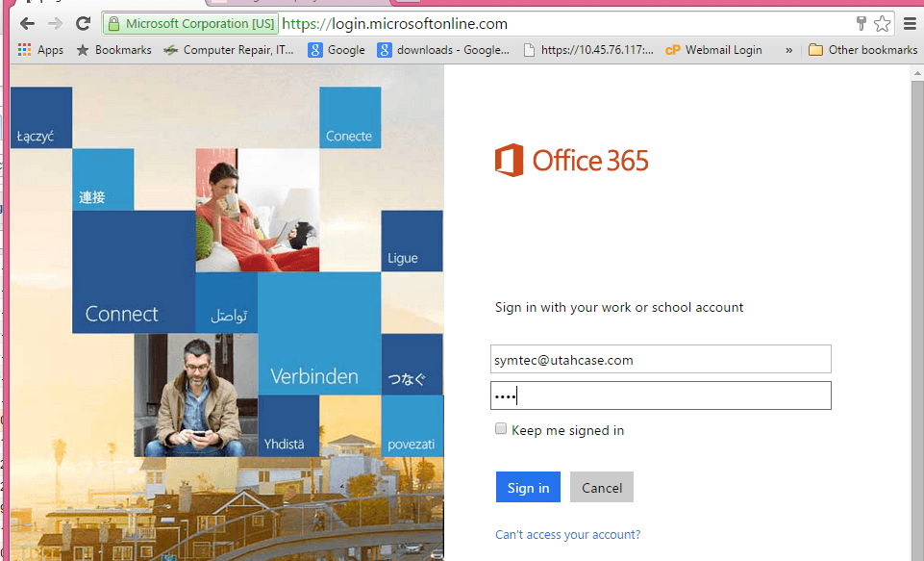Image resolution: width=924 pixels, height=561 pixels.
Task: Click the browser forward arrow
Action: (x=55, y=24)
